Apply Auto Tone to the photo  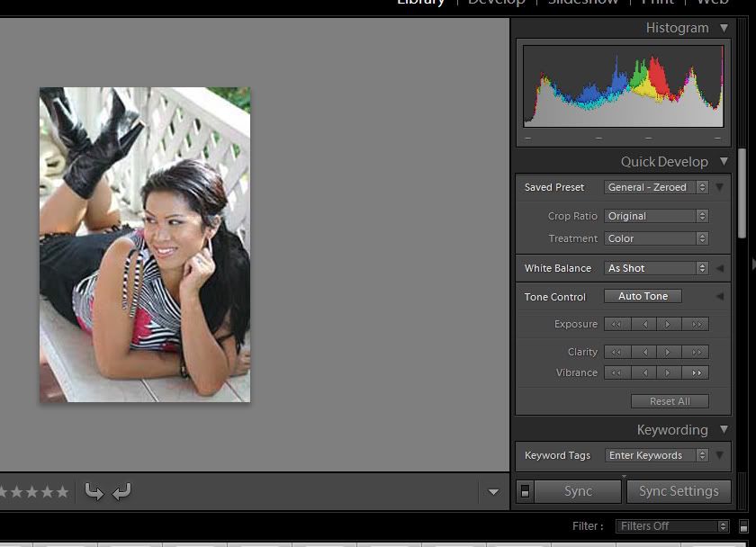pyautogui.click(x=642, y=296)
